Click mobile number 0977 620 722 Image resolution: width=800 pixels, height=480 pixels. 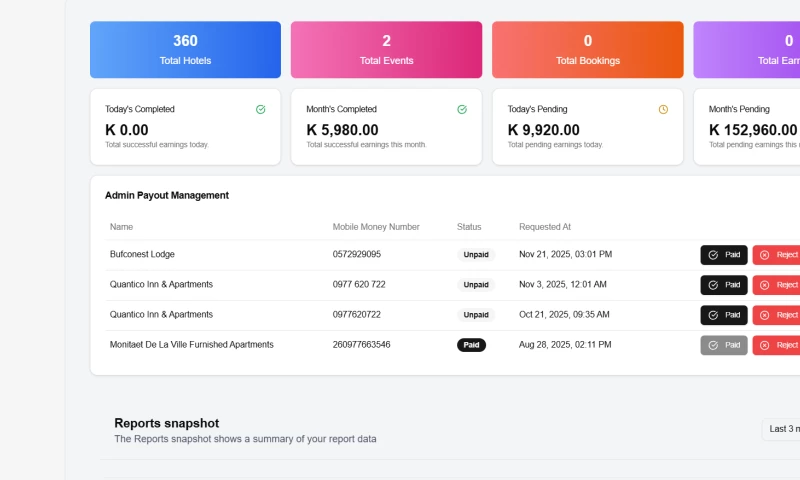click(359, 284)
